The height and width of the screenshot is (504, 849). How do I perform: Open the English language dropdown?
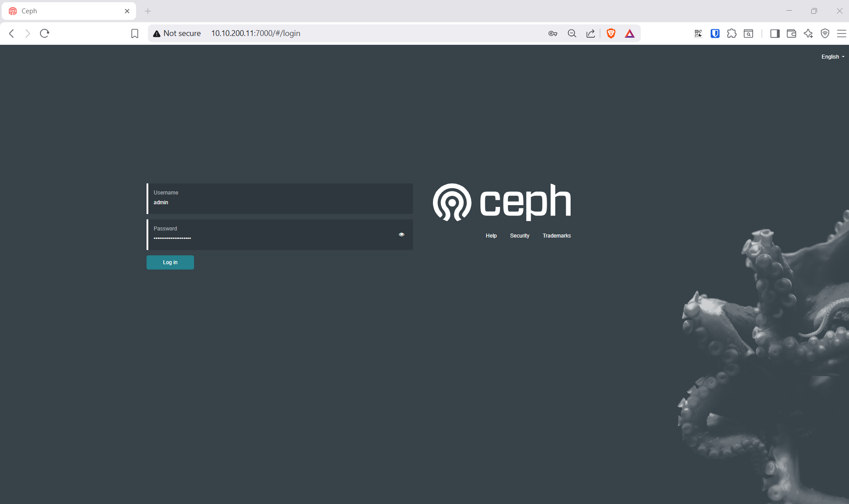click(x=833, y=57)
